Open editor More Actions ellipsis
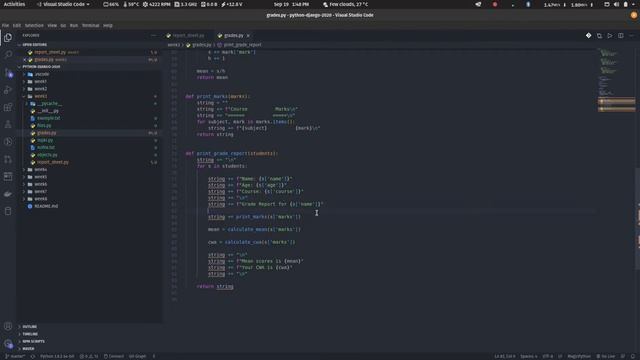The height and width of the screenshot is (360, 640). [x=631, y=36]
